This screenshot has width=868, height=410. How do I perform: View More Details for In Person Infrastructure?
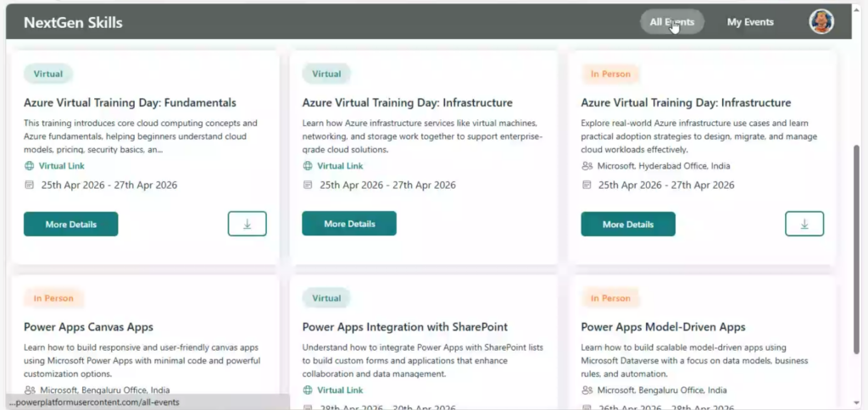[627, 224]
